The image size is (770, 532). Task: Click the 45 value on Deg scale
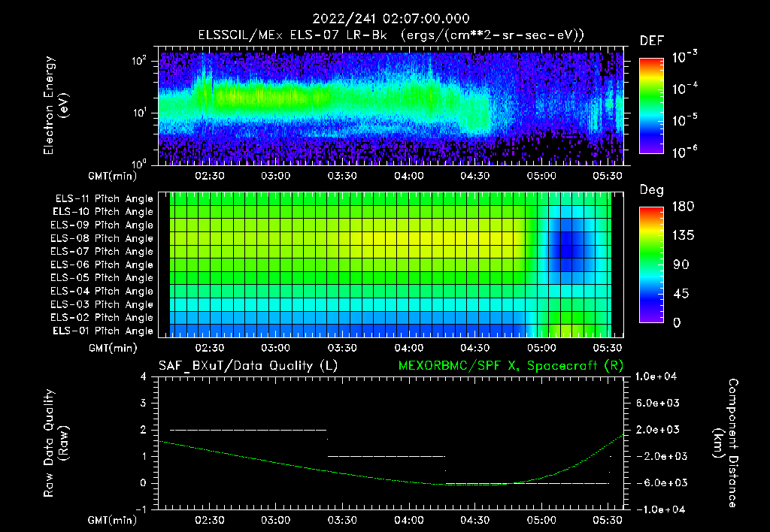(x=680, y=294)
